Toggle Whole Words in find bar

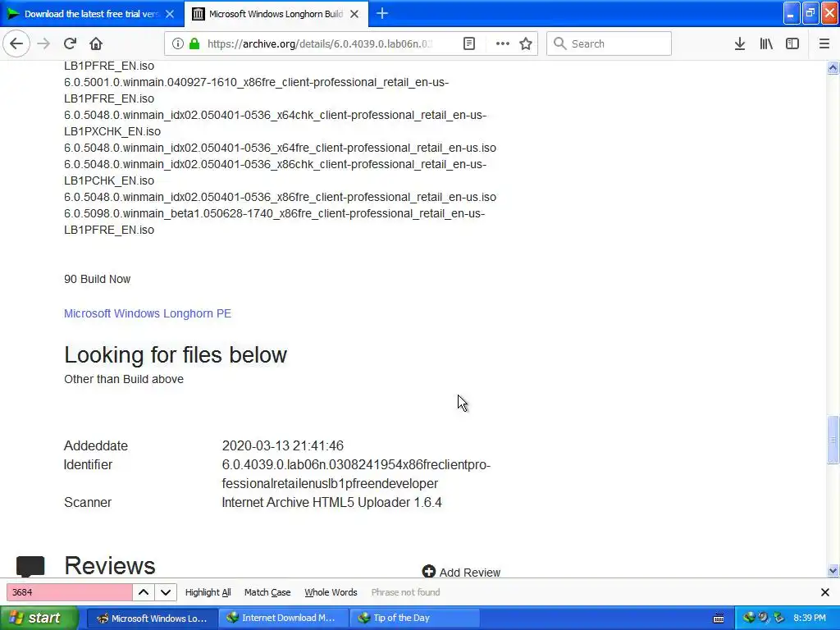(x=331, y=592)
